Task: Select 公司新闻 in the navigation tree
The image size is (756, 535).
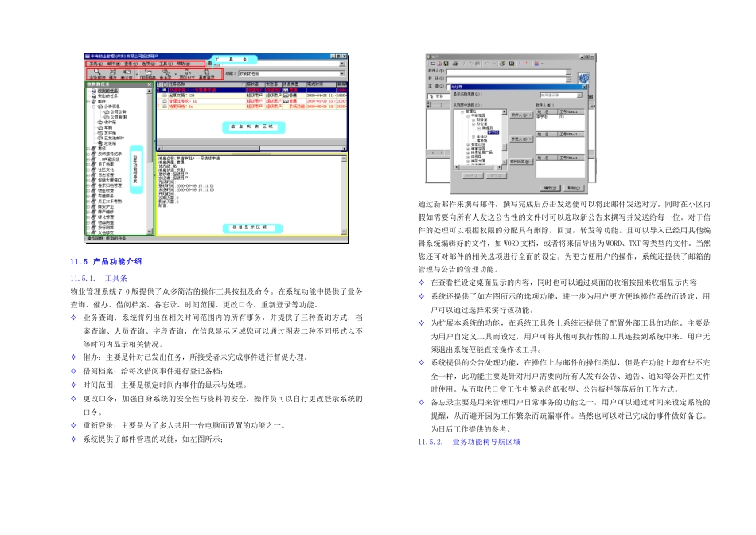Action: coord(118,117)
